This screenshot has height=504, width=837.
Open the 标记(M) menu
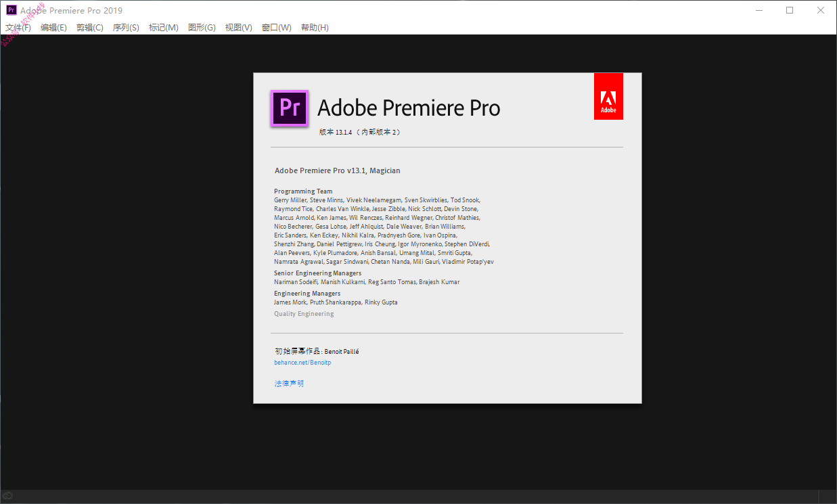pyautogui.click(x=164, y=28)
